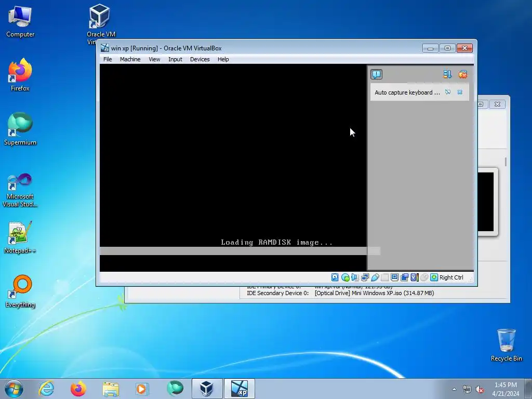Select the Supermium desktop shortcut
This screenshot has height=399, width=532.
tap(20, 129)
